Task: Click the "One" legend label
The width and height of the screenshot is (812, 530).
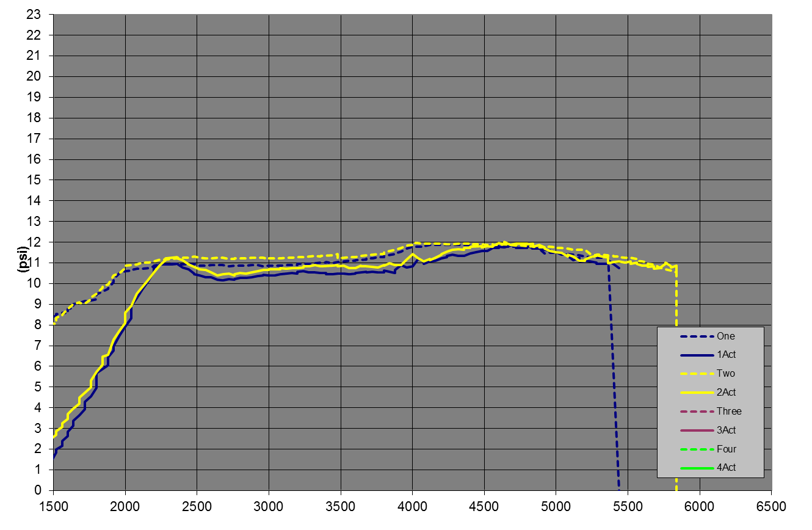Action: click(x=725, y=336)
